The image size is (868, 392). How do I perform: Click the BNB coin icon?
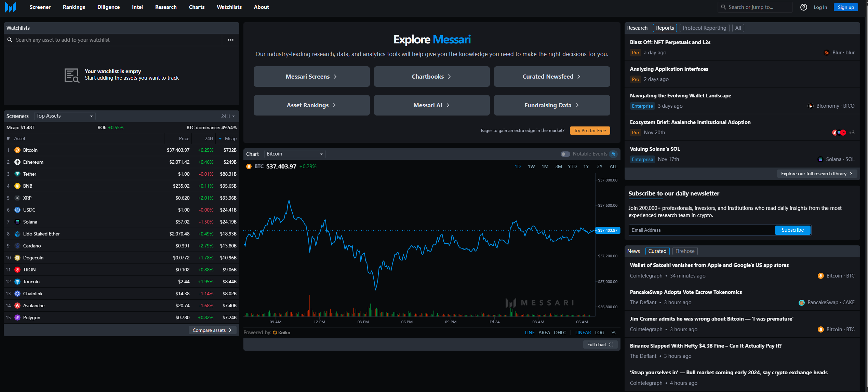click(x=17, y=186)
